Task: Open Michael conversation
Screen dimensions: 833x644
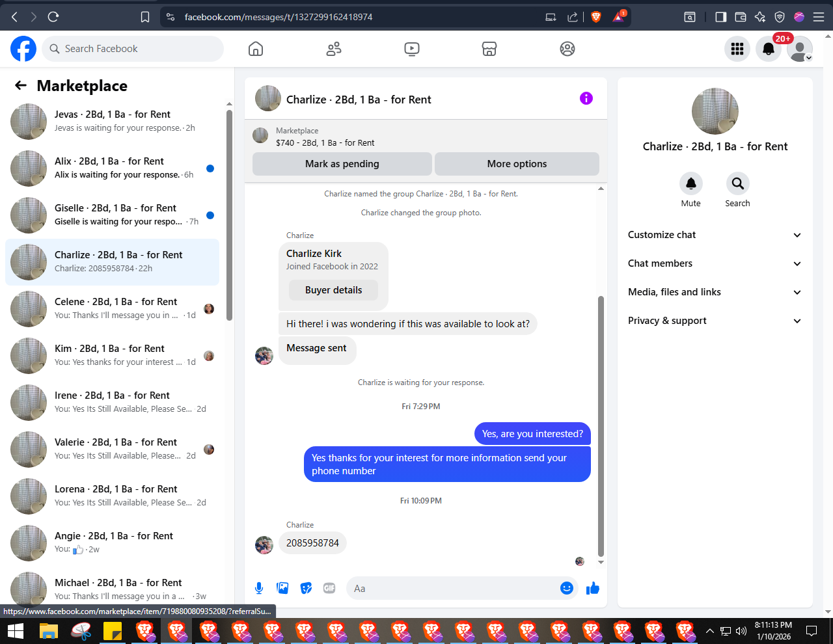Action: tap(112, 589)
